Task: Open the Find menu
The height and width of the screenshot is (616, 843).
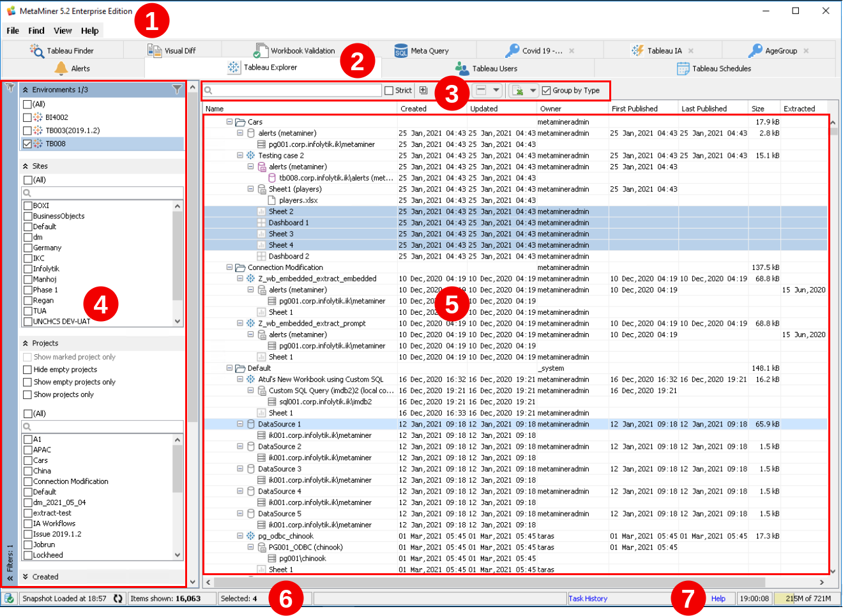Action: [36, 31]
